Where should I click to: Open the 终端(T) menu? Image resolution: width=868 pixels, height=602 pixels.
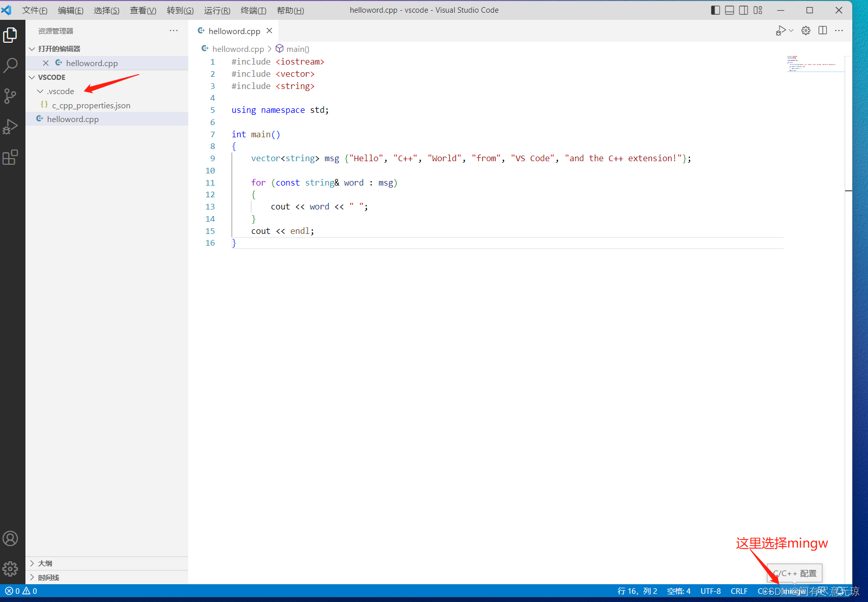tap(253, 10)
